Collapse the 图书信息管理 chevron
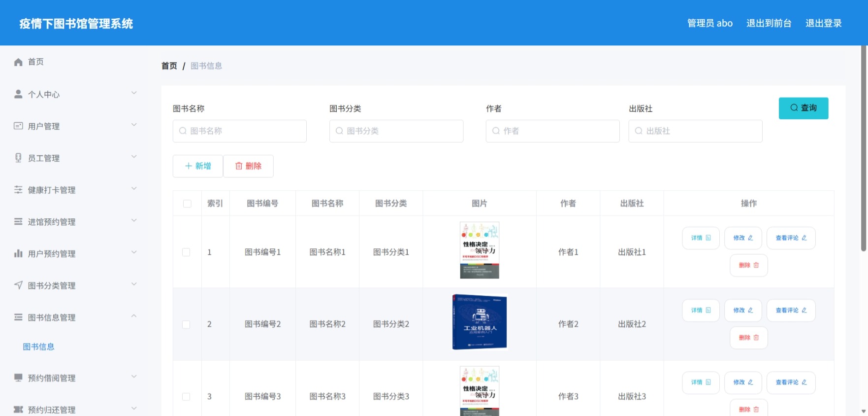 coord(134,316)
